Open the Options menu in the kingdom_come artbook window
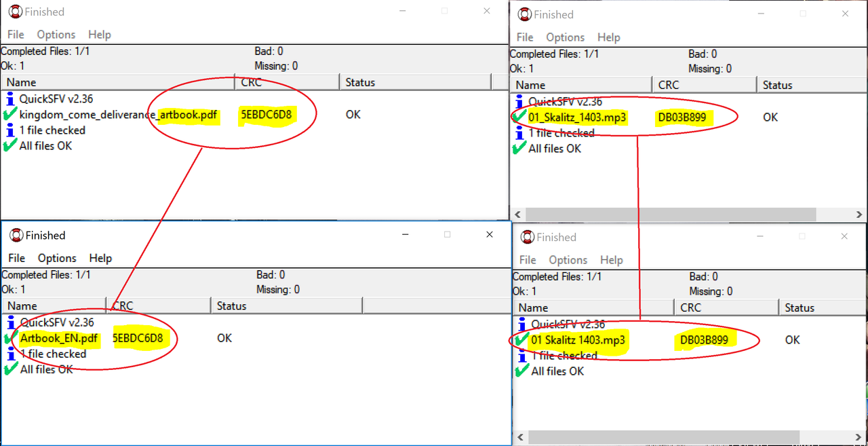868x446 pixels. click(x=56, y=35)
